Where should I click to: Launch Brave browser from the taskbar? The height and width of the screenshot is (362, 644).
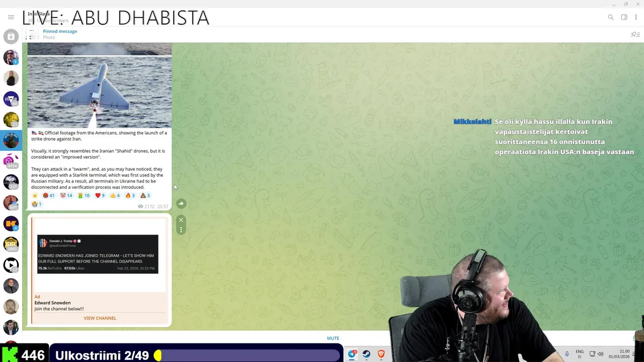[381, 354]
